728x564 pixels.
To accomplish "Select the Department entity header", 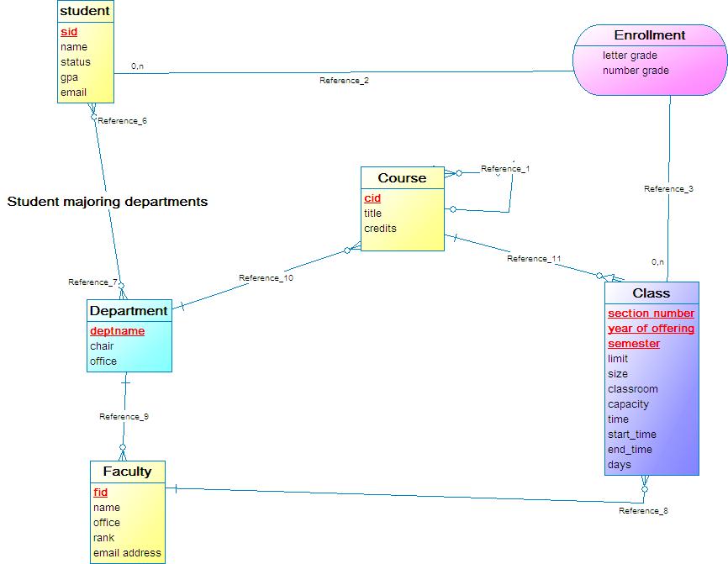I will [x=129, y=311].
